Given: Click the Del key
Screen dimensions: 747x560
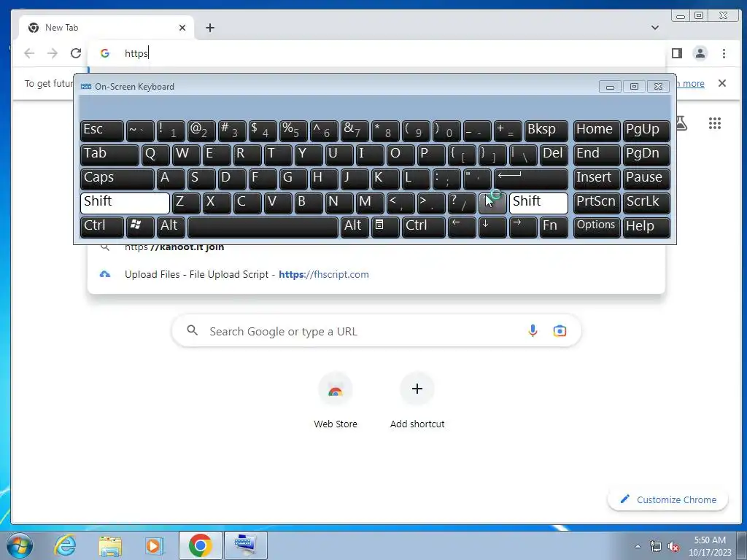Looking at the screenshot, I should [554, 155].
